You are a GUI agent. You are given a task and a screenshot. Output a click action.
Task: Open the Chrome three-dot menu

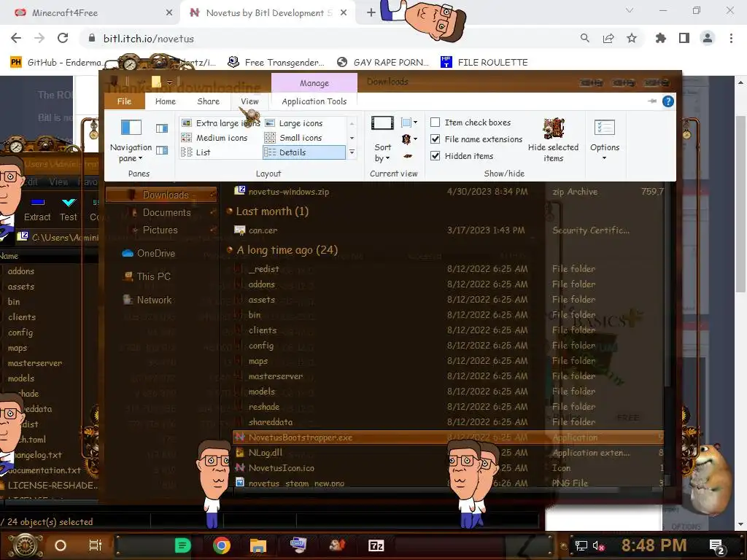coord(731,38)
